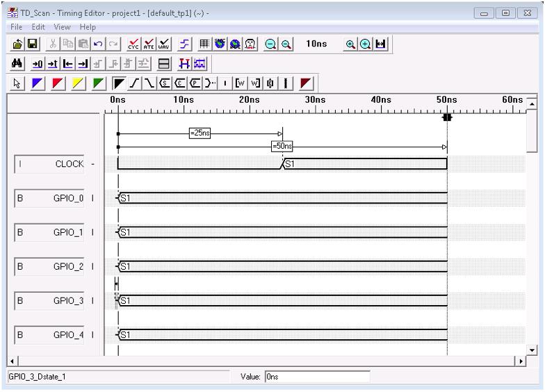Image resolution: width=545 pixels, height=392 pixels.
Task: Open the File menu
Action: pyautogui.click(x=13, y=26)
